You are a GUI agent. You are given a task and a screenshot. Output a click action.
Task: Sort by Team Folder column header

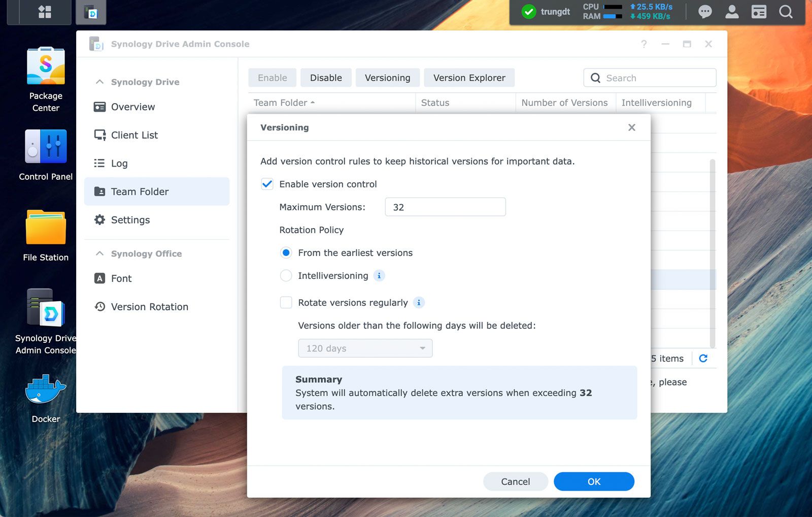click(332, 103)
